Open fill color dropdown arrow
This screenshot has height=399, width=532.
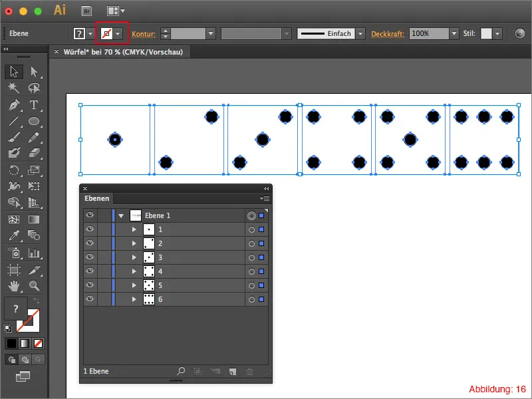90,34
